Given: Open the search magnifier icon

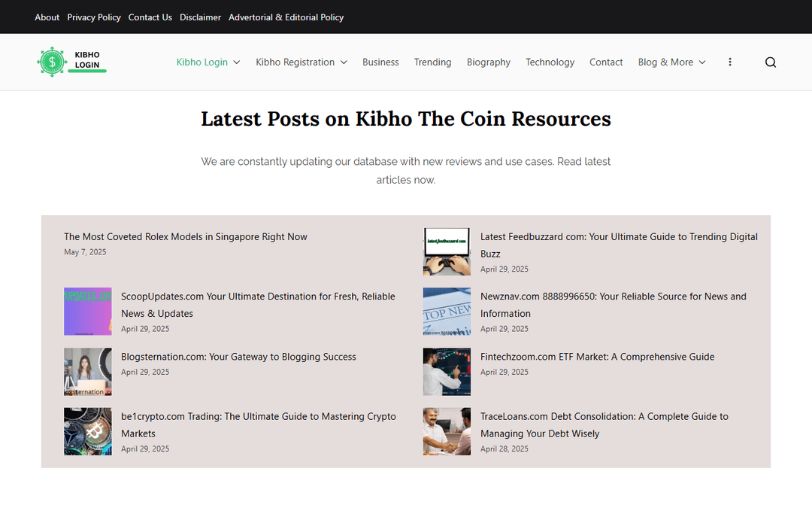Looking at the screenshot, I should (x=771, y=62).
